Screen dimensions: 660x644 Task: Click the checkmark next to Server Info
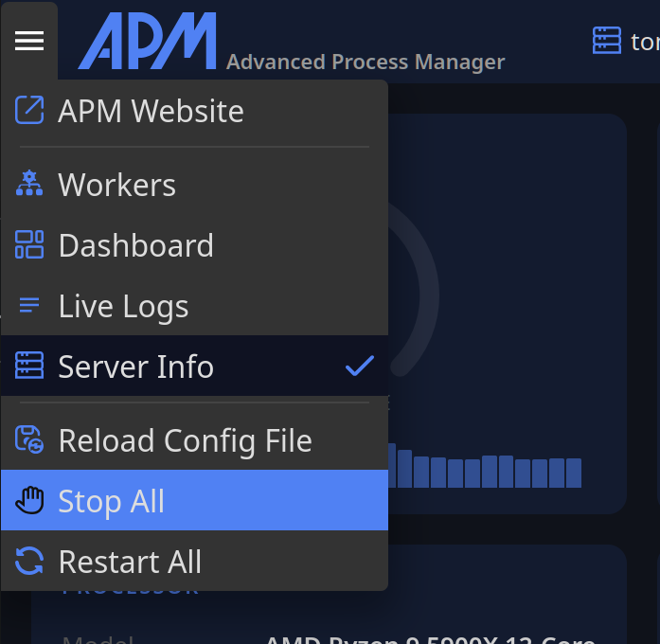(x=359, y=367)
